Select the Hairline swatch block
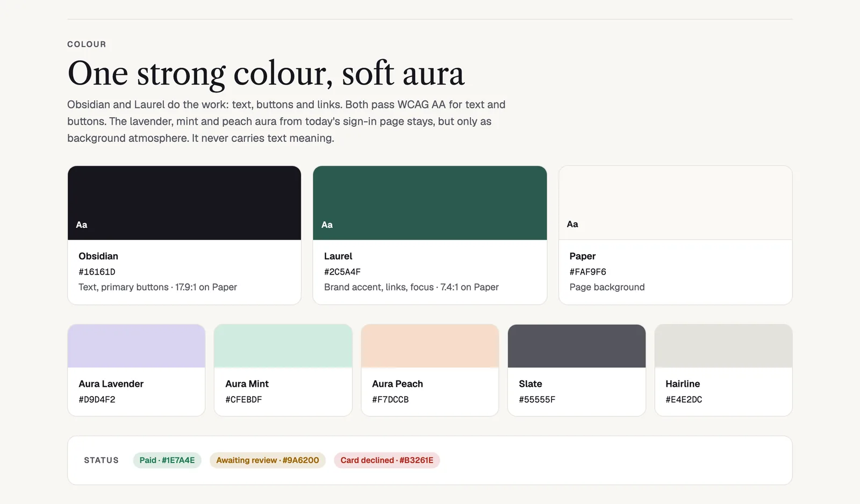This screenshot has width=860, height=504. pos(723,346)
